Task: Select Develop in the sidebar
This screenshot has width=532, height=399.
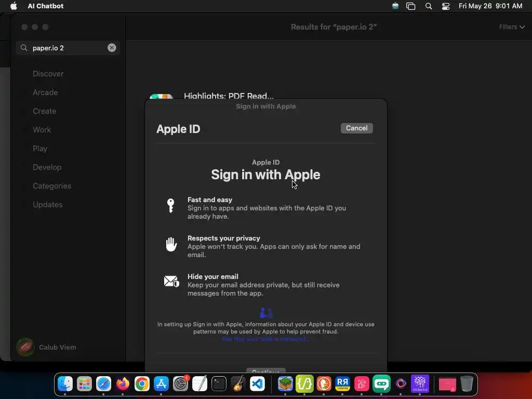Action: 47,167
